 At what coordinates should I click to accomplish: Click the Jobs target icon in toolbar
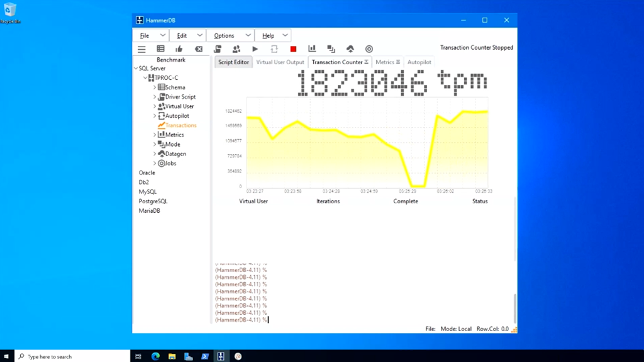coord(369,49)
